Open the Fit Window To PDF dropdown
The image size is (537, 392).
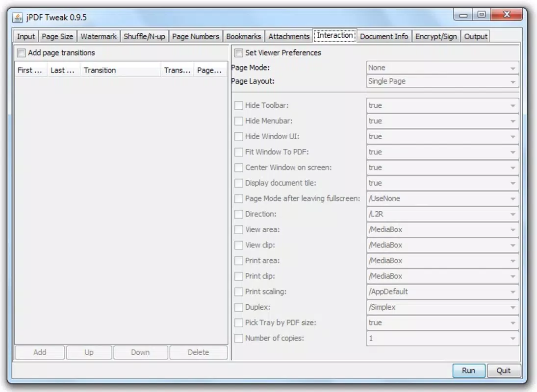(442, 152)
